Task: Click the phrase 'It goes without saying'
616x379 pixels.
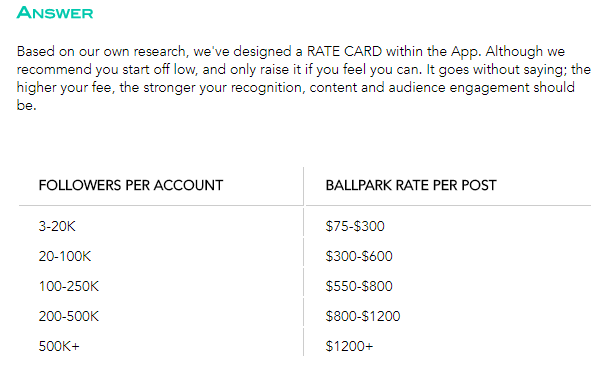Action: coord(496,70)
